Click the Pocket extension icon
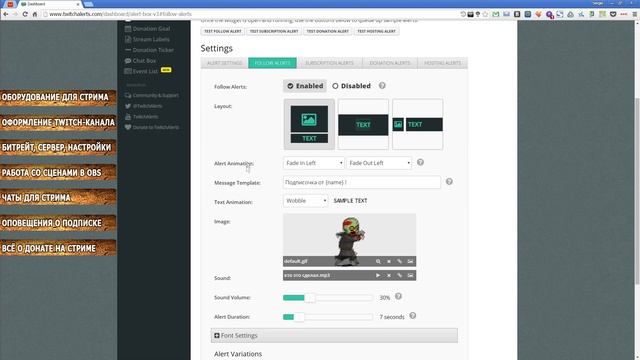640x360 pixels. point(613,14)
